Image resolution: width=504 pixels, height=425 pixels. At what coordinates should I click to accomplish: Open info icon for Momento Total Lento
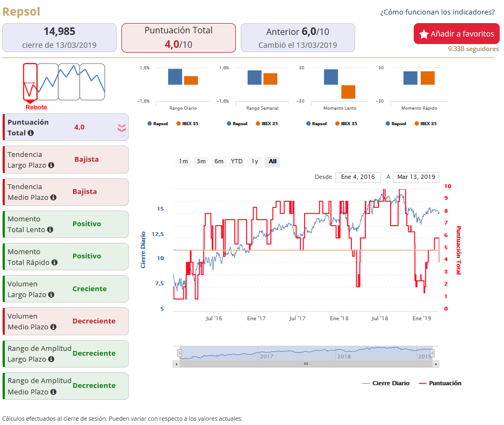tap(50, 229)
